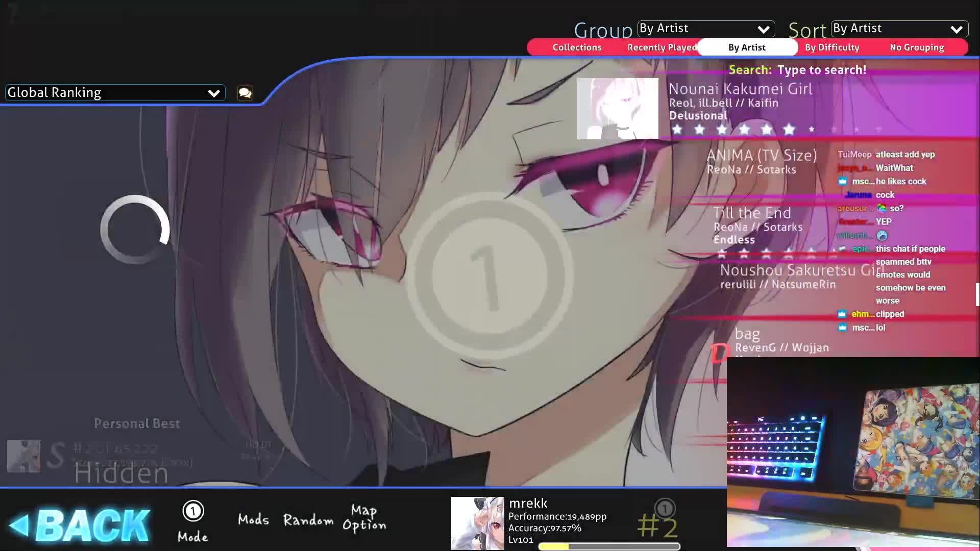Click the Mode circle icon
The image size is (980, 551).
coord(193,511)
